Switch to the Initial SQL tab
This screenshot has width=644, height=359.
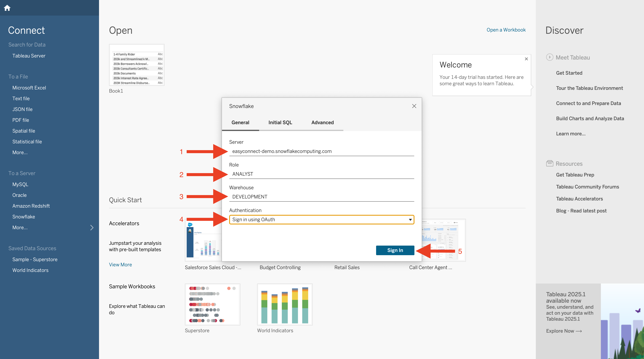(280, 123)
